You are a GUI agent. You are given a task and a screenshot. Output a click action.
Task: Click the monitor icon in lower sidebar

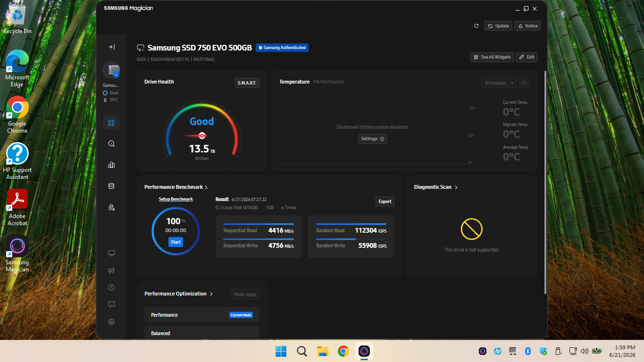pos(111,253)
